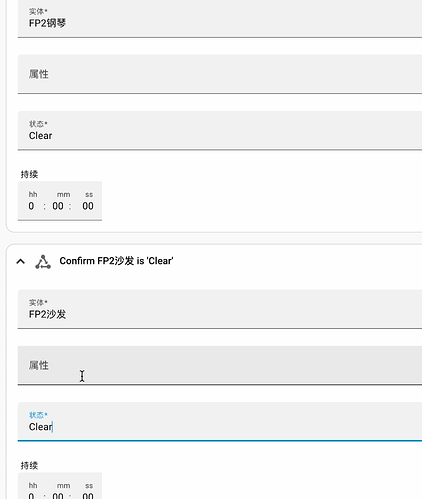Set hours in the FP2钢琴 duration
This screenshot has width=422, height=499.
tap(31, 206)
